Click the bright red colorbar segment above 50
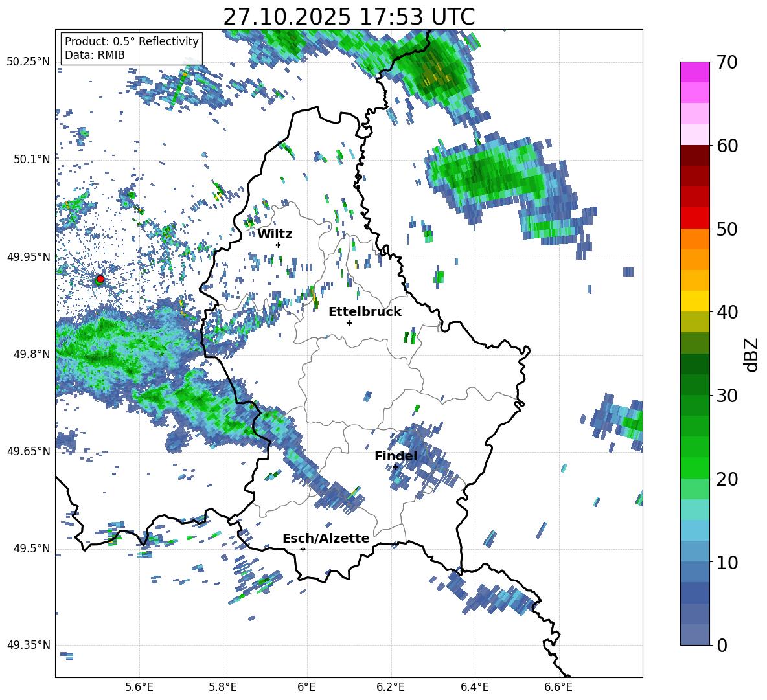The width and height of the screenshot is (767, 700). (694, 218)
